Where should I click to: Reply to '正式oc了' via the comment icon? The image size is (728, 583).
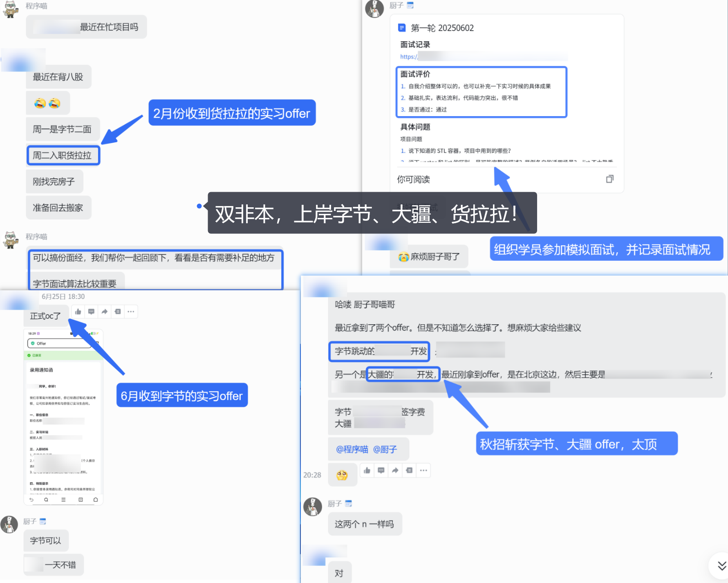click(91, 312)
